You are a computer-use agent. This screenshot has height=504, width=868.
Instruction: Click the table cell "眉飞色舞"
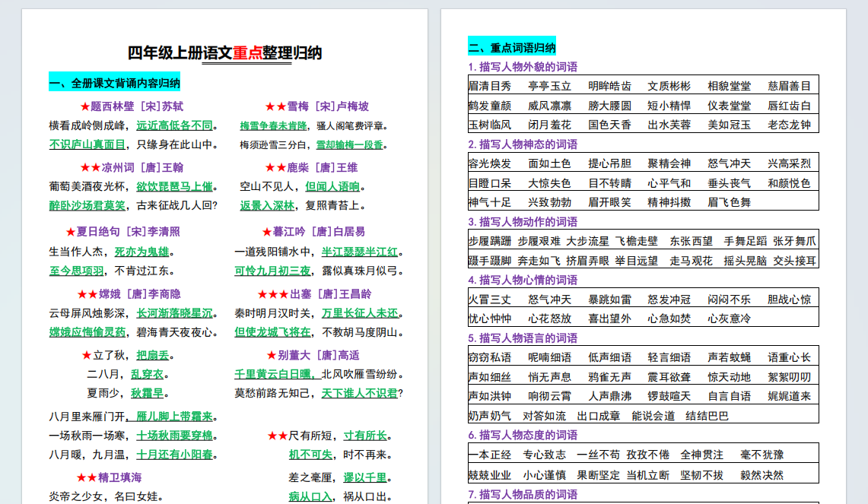730,202
